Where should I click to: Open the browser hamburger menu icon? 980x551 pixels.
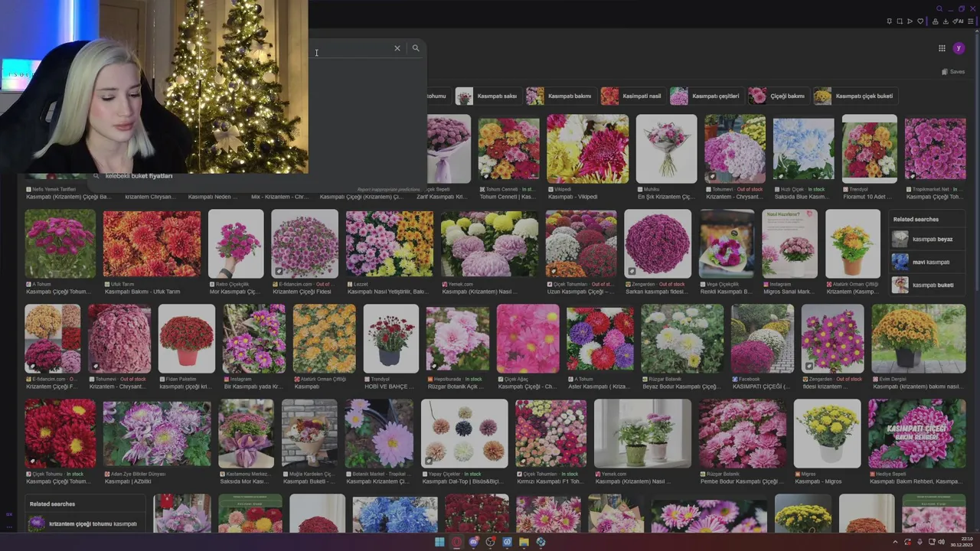tap(970, 21)
